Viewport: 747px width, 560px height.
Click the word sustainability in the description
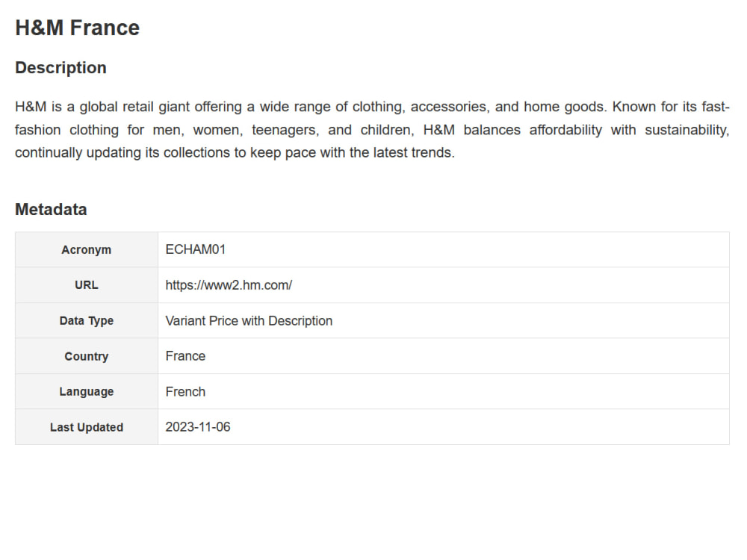tap(687, 130)
